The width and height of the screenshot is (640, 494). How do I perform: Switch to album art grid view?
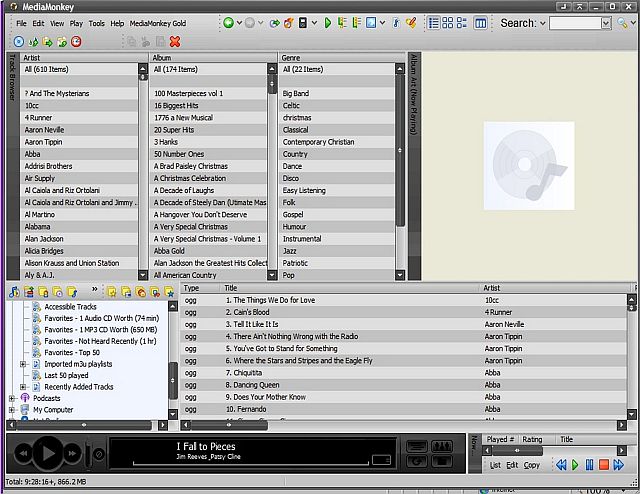pyautogui.click(x=447, y=23)
